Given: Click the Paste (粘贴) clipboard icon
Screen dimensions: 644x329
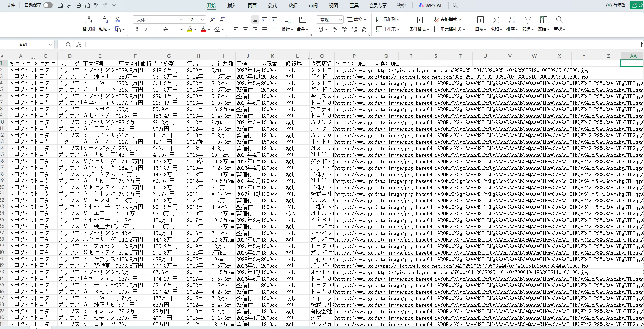Looking at the screenshot, I should (x=105, y=20).
